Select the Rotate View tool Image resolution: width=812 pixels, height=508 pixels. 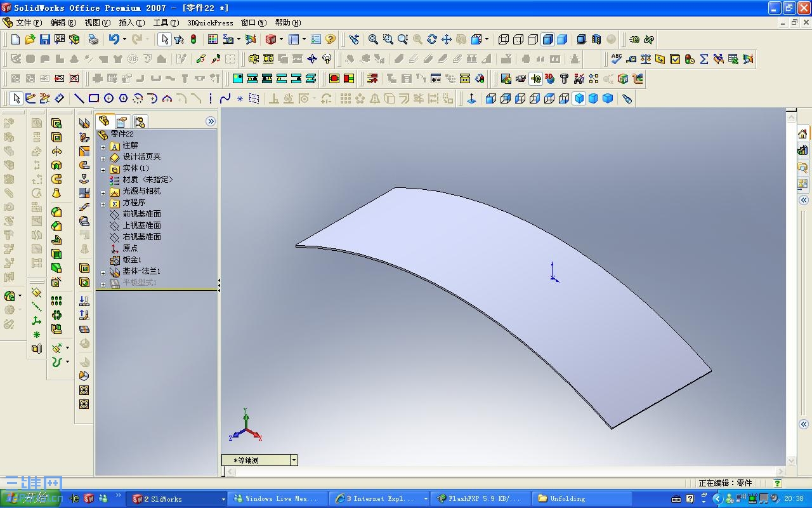tap(432, 39)
